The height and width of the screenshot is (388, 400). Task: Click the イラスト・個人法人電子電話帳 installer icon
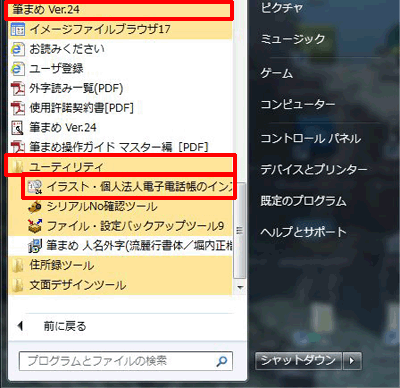[35, 187]
